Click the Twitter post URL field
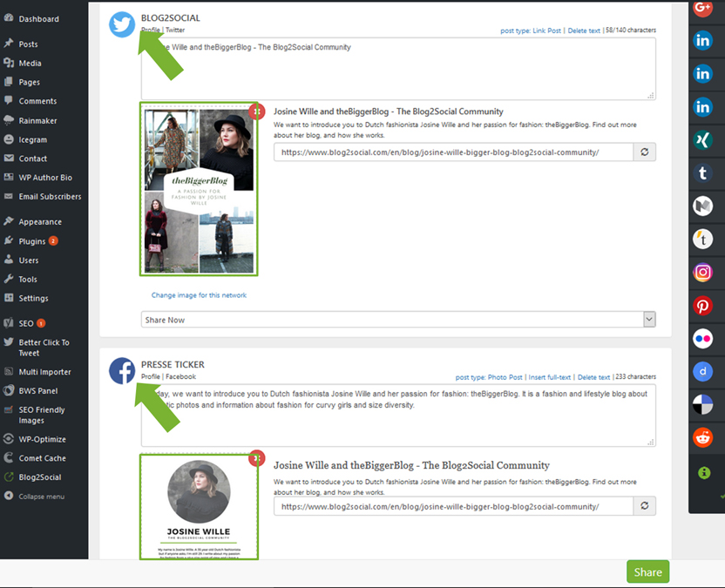725x588 pixels. coord(453,152)
